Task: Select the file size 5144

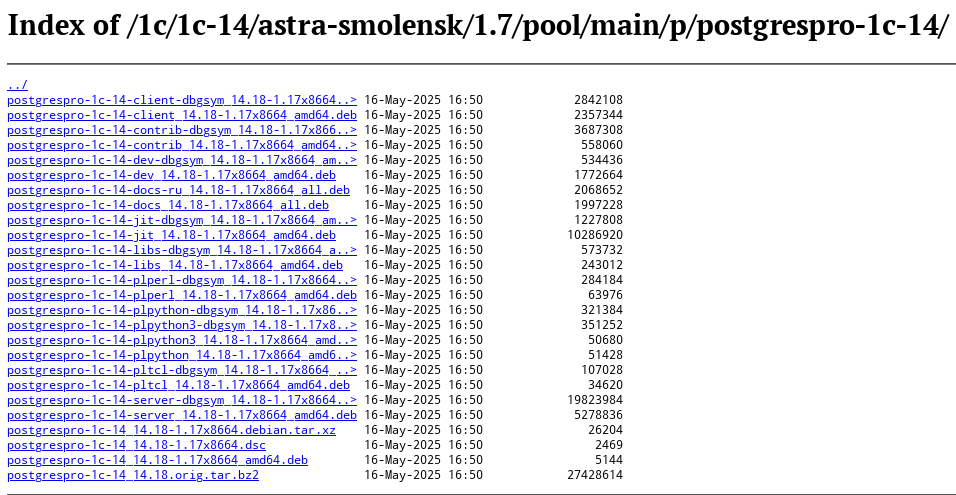Action: point(609,460)
